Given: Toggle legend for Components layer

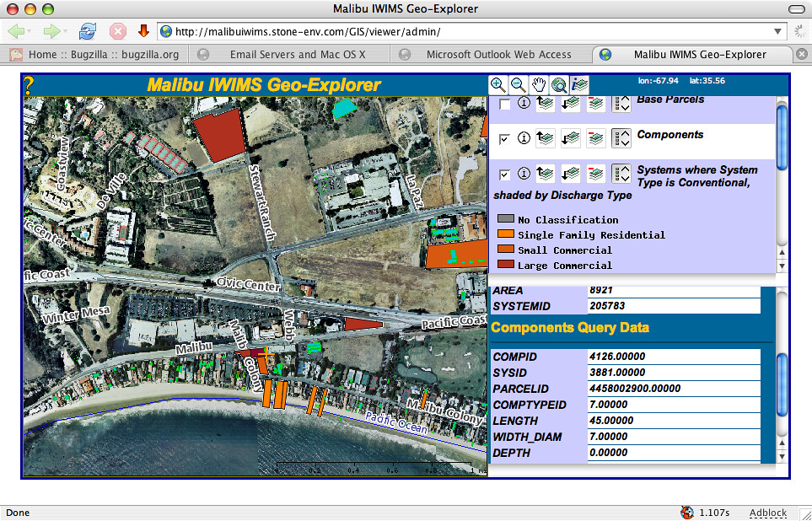Looking at the screenshot, I should (x=621, y=138).
